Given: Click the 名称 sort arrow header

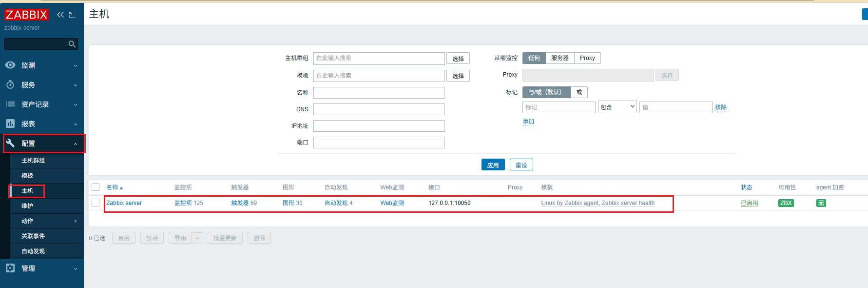Looking at the screenshot, I should (115, 187).
